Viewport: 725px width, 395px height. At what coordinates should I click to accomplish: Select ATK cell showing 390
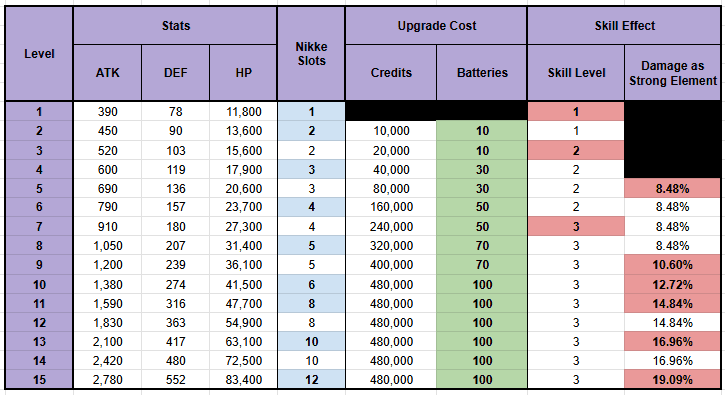click(x=107, y=111)
